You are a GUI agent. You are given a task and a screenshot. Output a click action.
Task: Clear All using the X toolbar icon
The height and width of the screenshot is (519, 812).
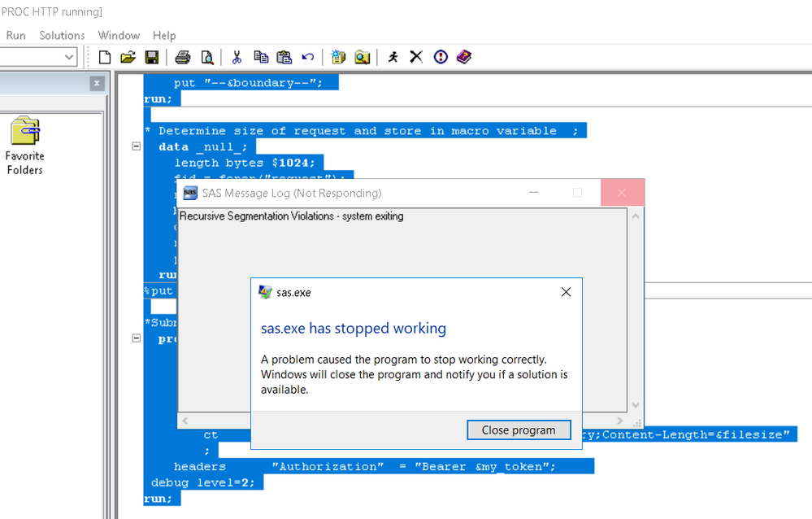click(416, 57)
